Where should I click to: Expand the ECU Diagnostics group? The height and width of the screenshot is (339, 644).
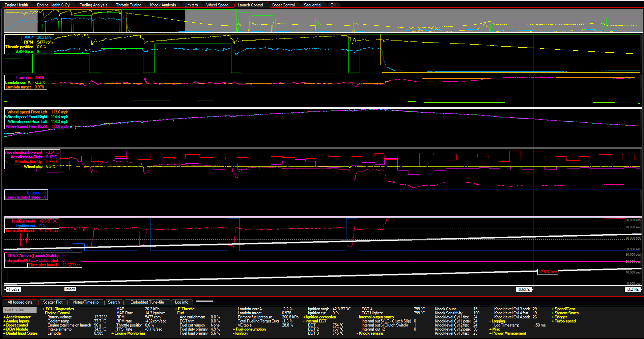click(x=58, y=309)
